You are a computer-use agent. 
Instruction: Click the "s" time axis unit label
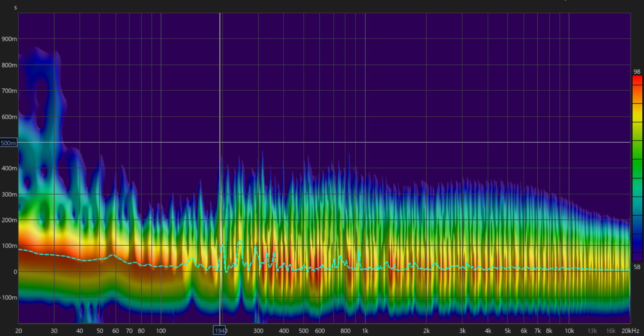pos(16,7)
